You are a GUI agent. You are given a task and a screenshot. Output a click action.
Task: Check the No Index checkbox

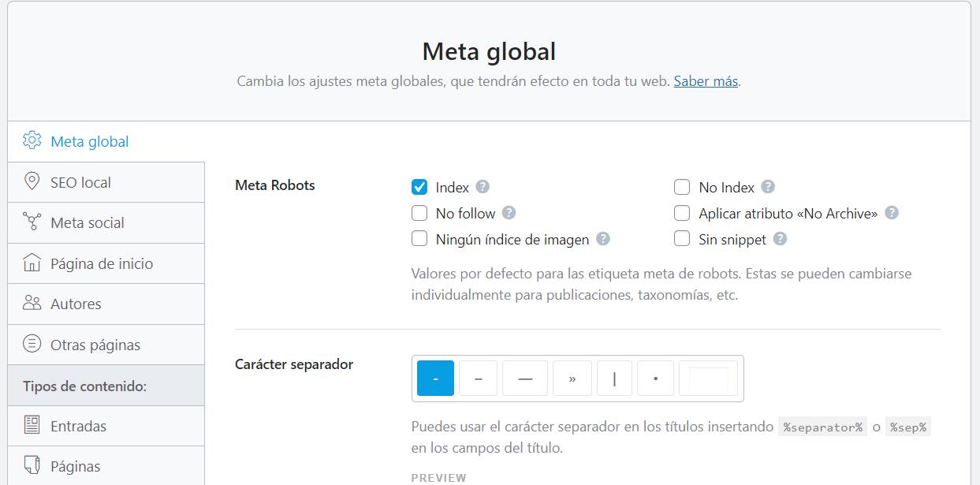681,187
